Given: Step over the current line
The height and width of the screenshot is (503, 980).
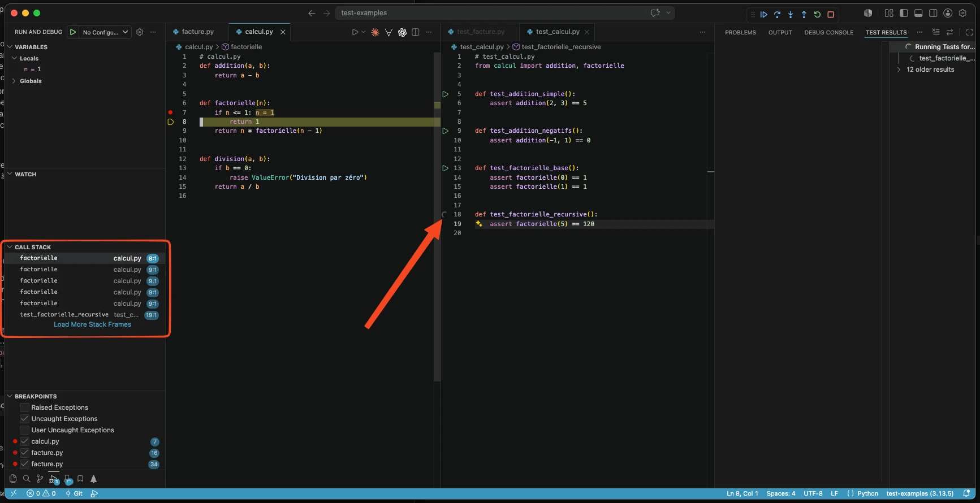Looking at the screenshot, I should 777,15.
